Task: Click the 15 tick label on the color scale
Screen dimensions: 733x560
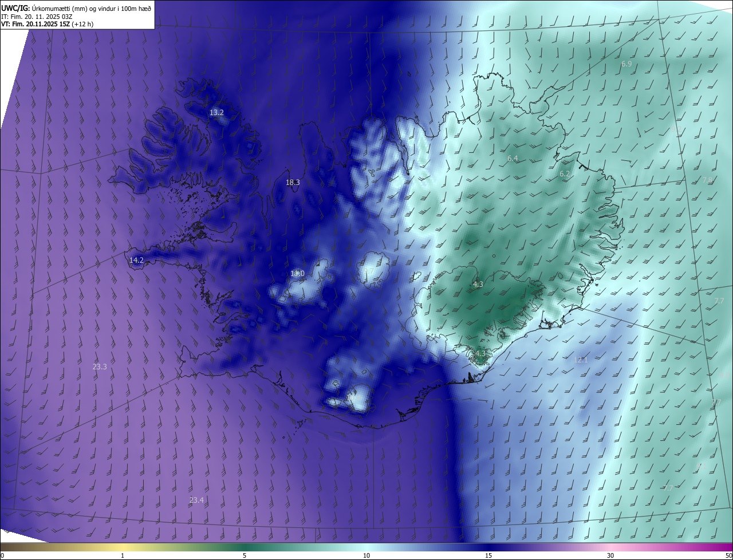Action: click(488, 555)
